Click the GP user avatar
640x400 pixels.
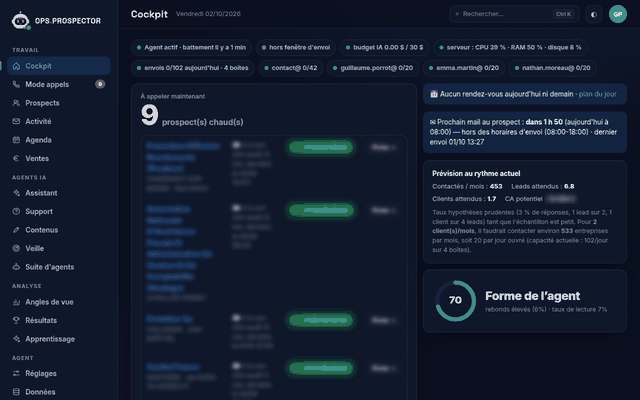(x=618, y=14)
